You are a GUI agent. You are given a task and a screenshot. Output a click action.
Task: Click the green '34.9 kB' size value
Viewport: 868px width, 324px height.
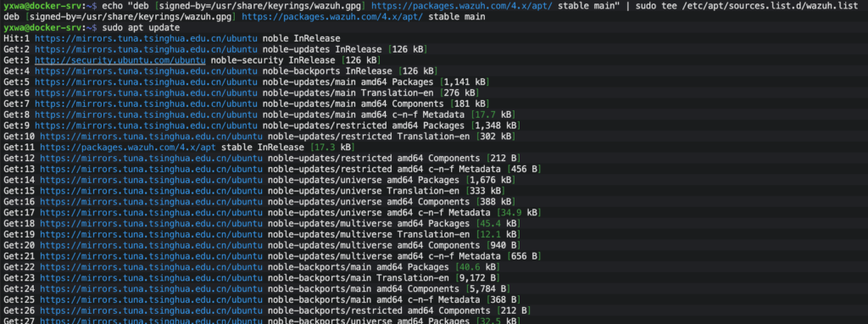(519, 212)
